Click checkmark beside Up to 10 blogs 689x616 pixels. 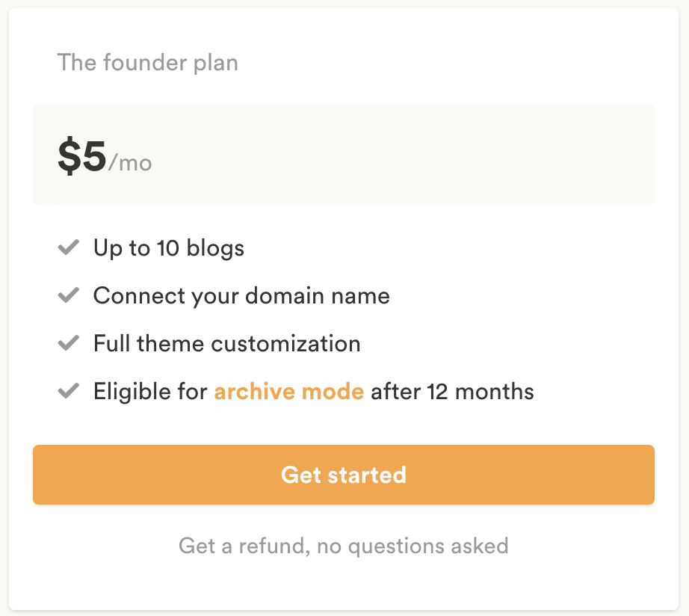coord(69,247)
